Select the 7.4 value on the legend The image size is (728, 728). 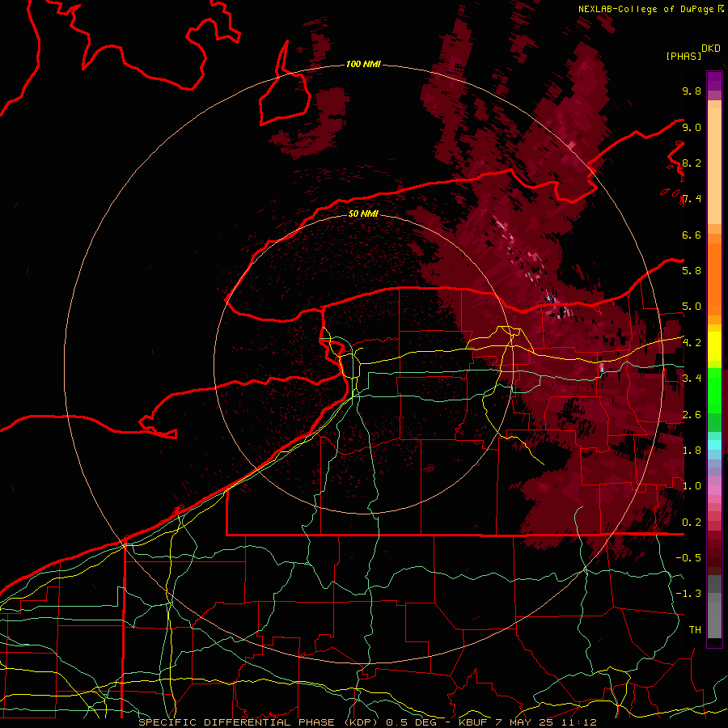click(692, 199)
